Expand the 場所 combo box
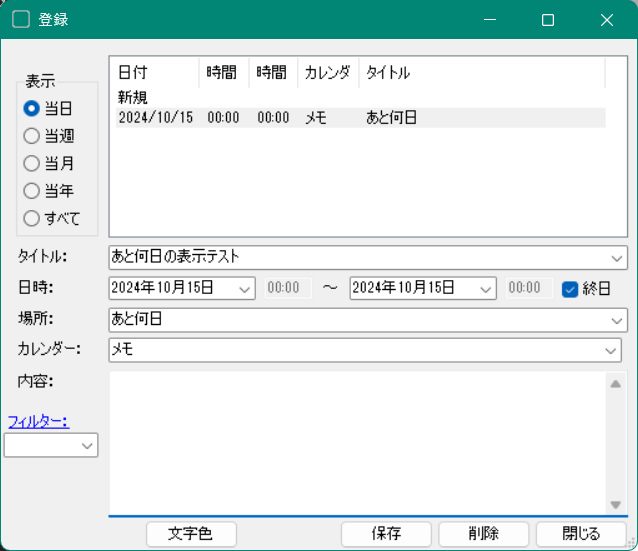The height and width of the screenshot is (551, 638). tap(613, 320)
